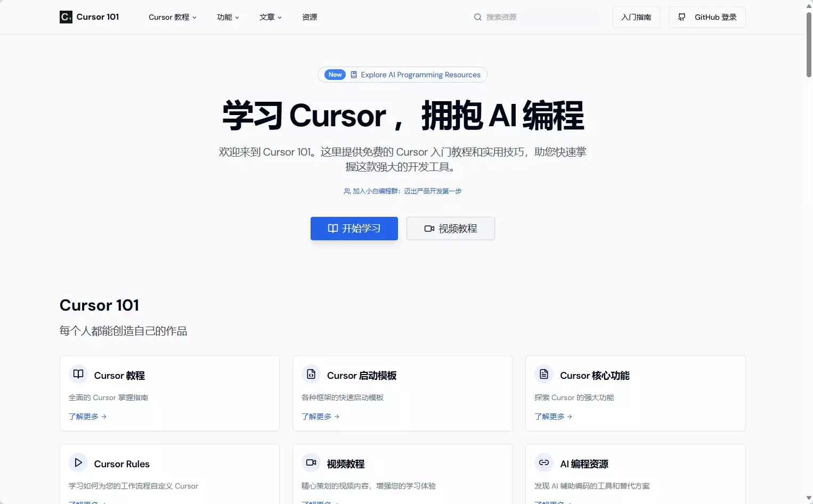Click the link icon on AI 编程资源 card
This screenshot has height=504, width=813.
[x=544, y=462]
